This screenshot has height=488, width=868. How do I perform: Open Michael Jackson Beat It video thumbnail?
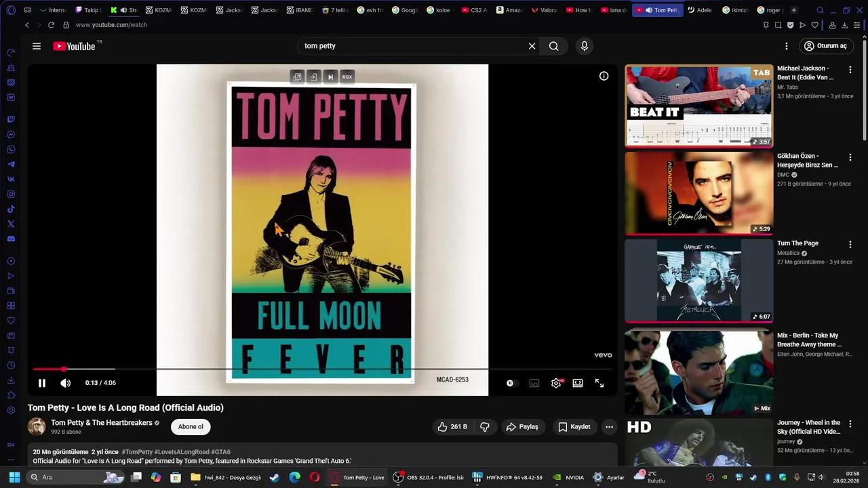point(698,106)
